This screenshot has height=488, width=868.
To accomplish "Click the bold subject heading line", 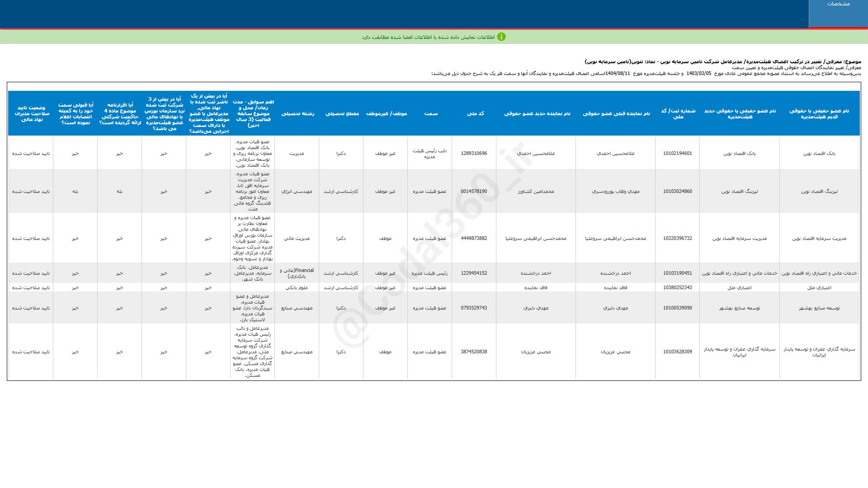I will click(x=722, y=61).
